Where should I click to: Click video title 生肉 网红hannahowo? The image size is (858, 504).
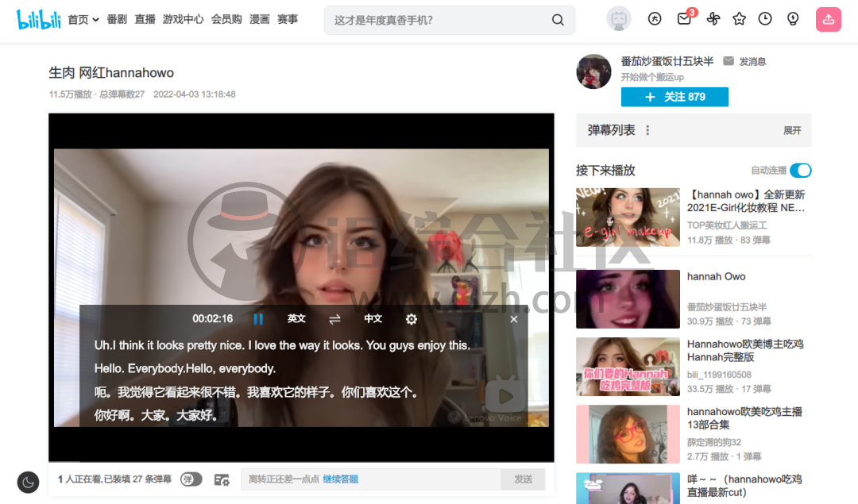coord(111,73)
